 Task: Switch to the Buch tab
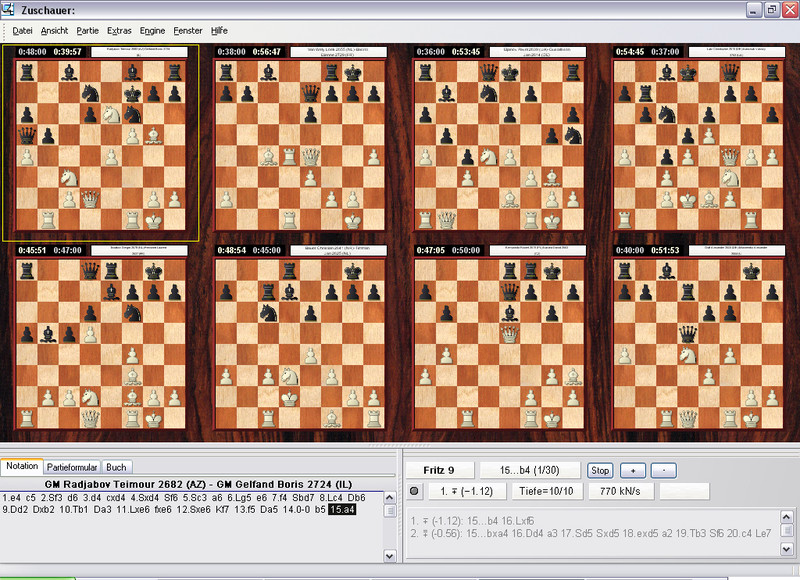point(116,467)
